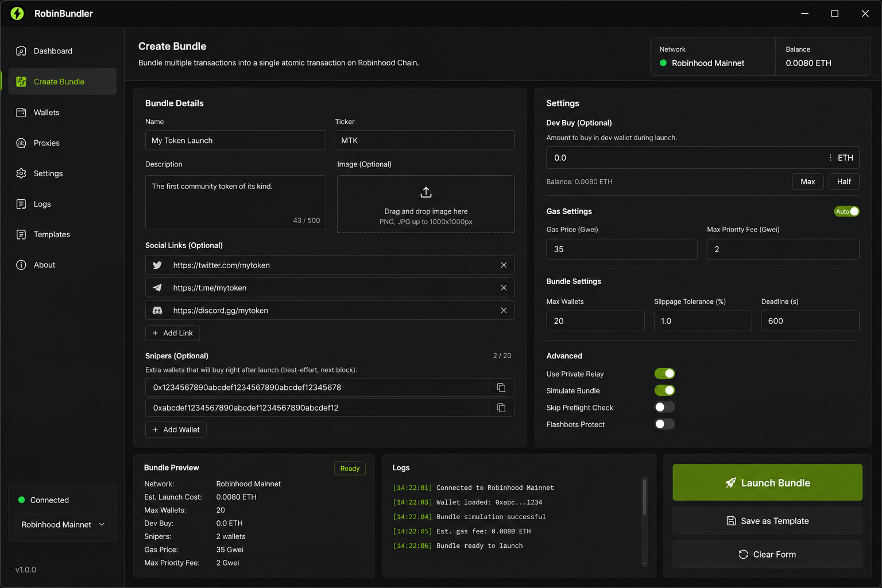Image resolution: width=882 pixels, height=588 pixels.
Task: Open the Logs page
Action: 63,204
